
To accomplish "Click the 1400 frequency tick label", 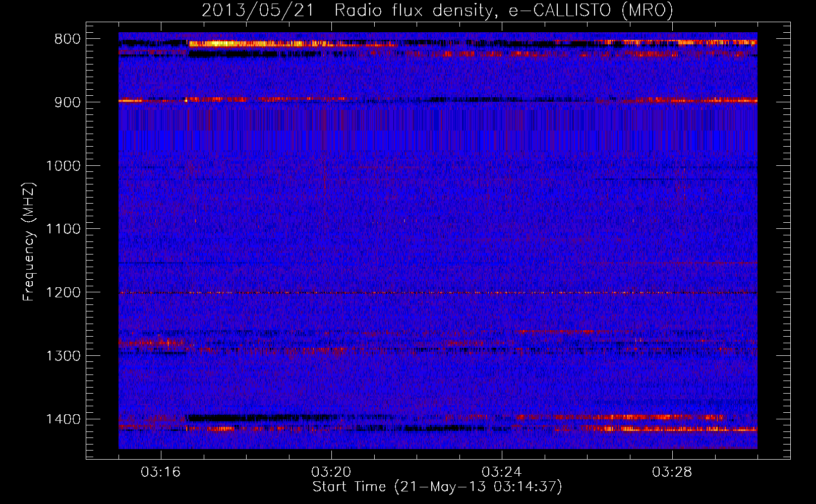I will tap(63, 419).
